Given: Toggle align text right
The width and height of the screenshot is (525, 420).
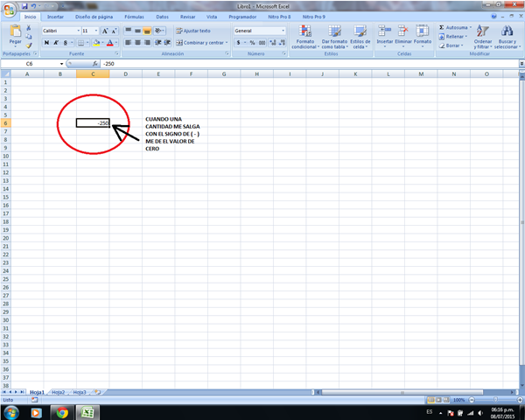Looking at the screenshot, I should (x=147, y=43).
